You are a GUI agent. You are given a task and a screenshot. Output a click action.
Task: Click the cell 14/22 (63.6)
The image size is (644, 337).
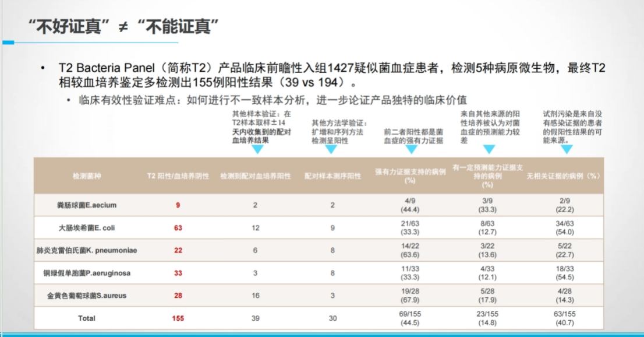[410, 250]
